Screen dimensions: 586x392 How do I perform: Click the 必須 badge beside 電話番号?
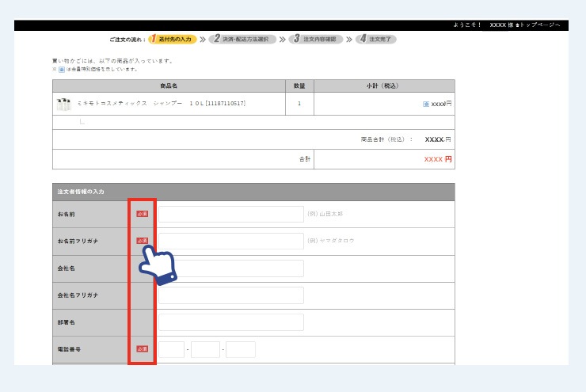coord(143,349)
